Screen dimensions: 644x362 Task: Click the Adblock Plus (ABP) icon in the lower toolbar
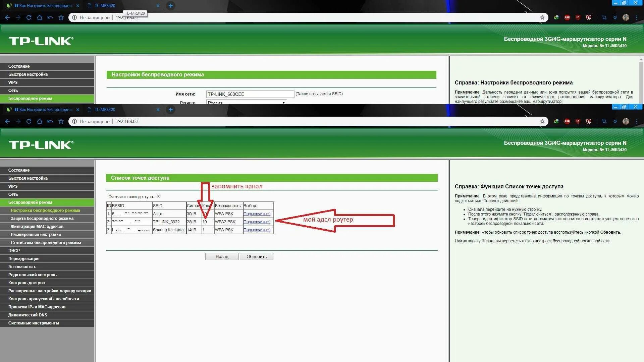[x=567, y=121]
